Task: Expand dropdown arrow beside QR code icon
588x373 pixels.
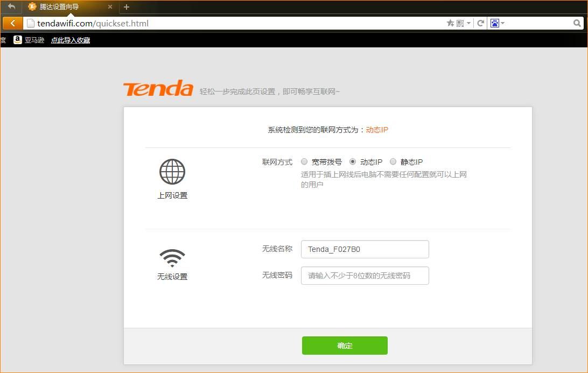Action: [x=469, y=23]
